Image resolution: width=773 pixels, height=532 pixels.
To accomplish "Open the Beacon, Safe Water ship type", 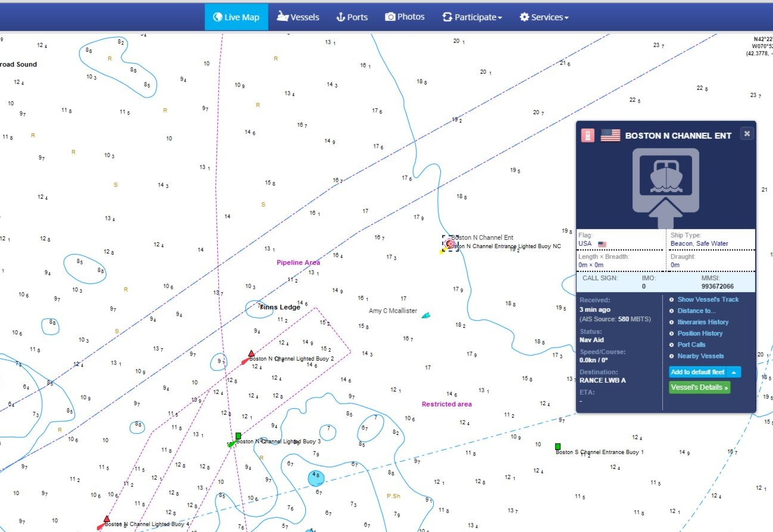I will click(x=699, y=244).
